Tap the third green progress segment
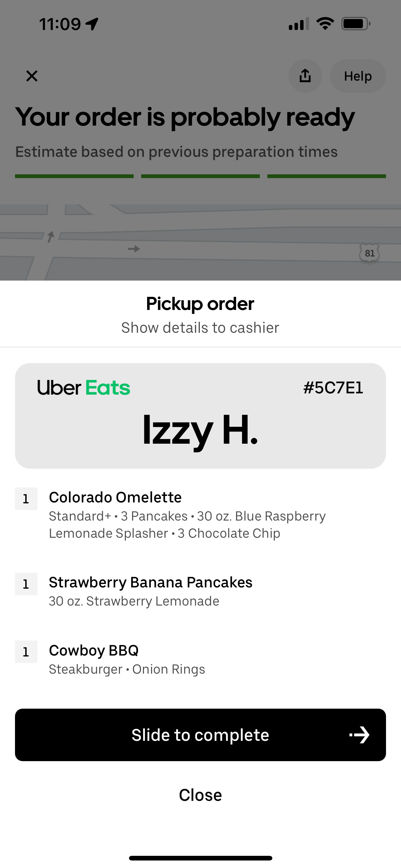401x868 pixels. (326, 176)
